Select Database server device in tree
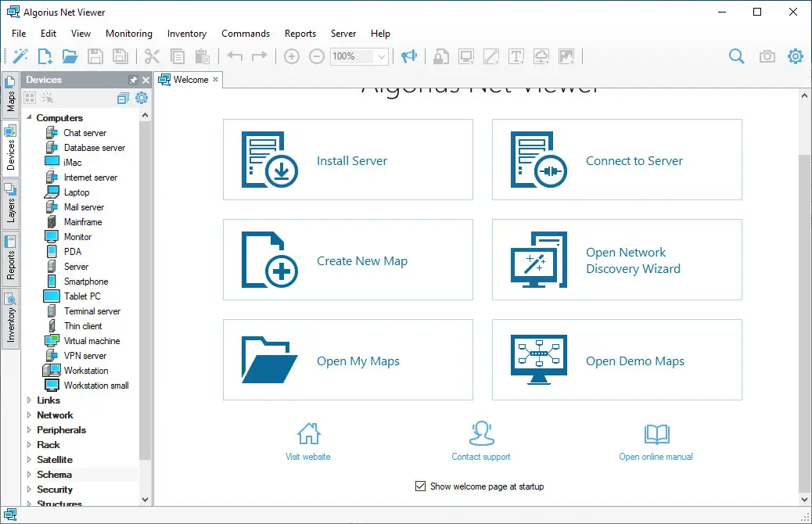The image size is (812, 524). [x=94, y=148]
